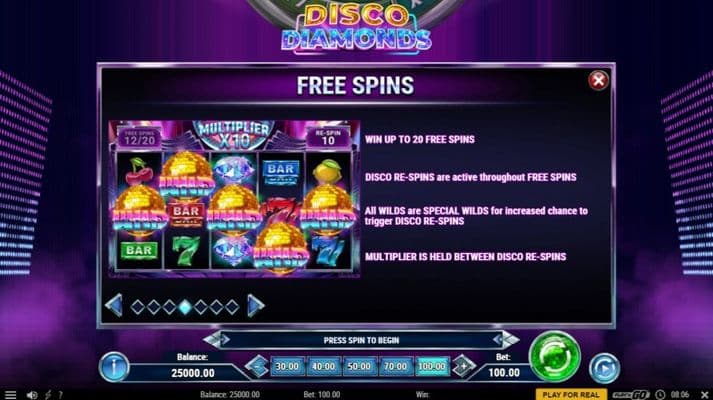713x400 pixels.
Task: Toggle fast play lightning icon
Action: [x=48, y=395]
